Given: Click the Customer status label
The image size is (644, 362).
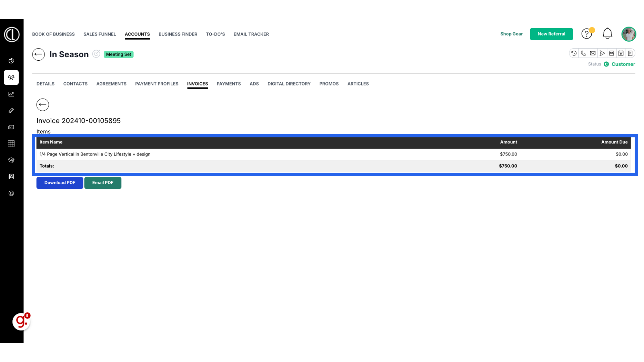Looking at the screenshot, I should pos(623,64).
